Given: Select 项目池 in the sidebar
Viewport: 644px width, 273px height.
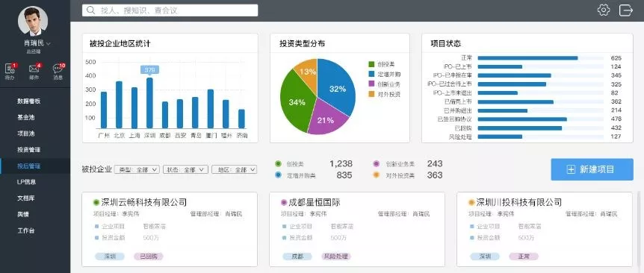Looking at the screenshot, I should click(26, 134).
